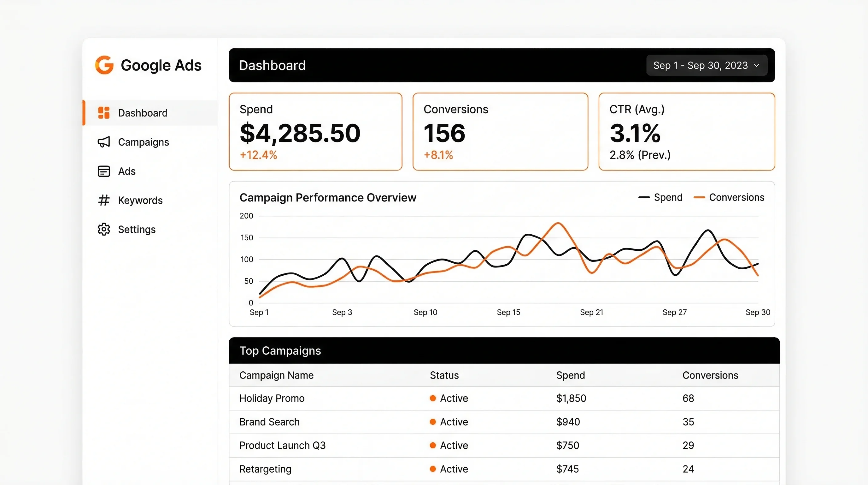The width and height of the screenshot is (868, 485).
Task: Click the orange Retargeting status indicator
Action: coord(432,469)
